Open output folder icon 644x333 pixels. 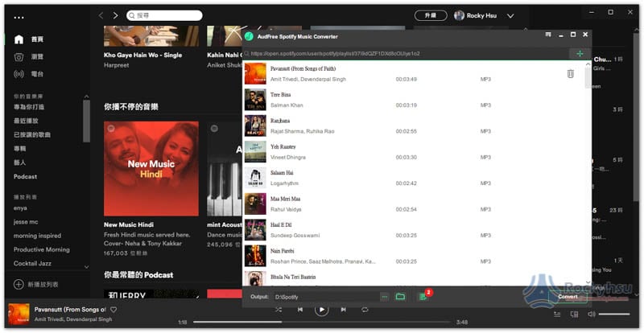tap(400, 297)
